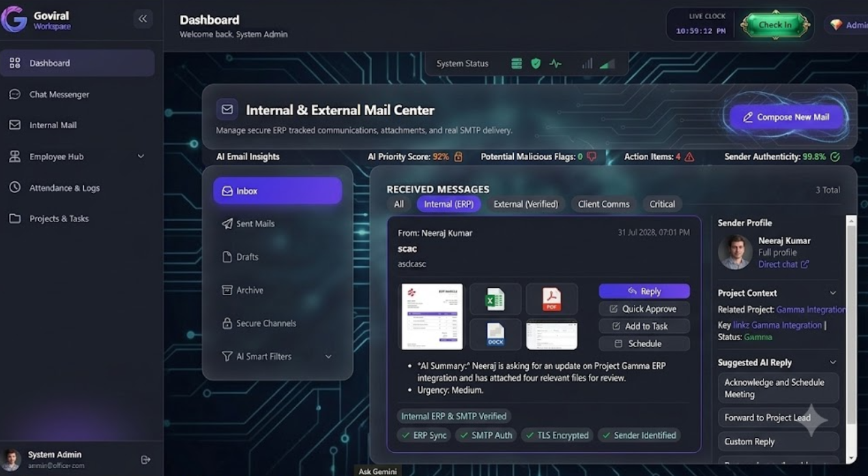Click the shield icon in System Status
Viewport: 868px width, 476px height.
pyautogui.click(x=536, y=63)
